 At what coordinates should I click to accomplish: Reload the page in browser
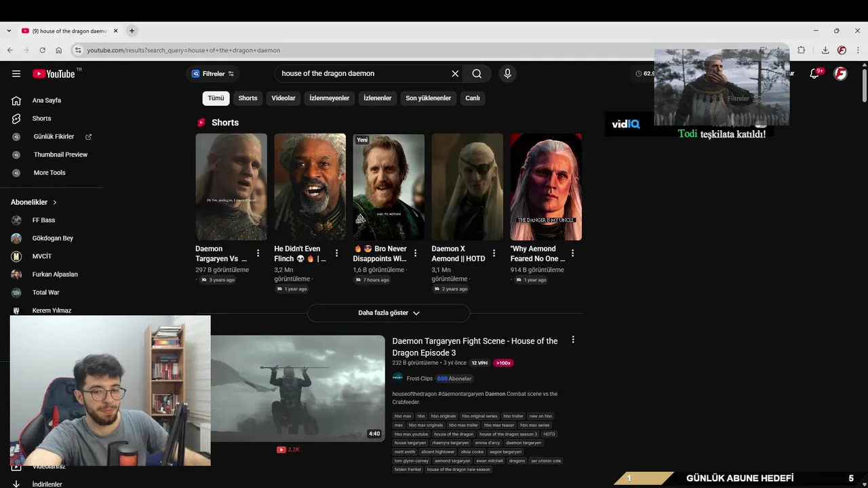42,50
